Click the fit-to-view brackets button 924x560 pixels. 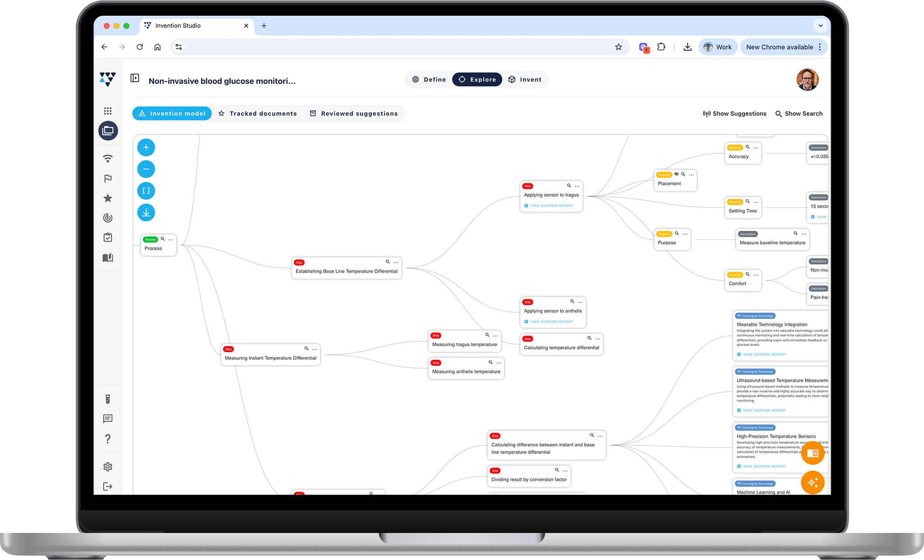146,191
